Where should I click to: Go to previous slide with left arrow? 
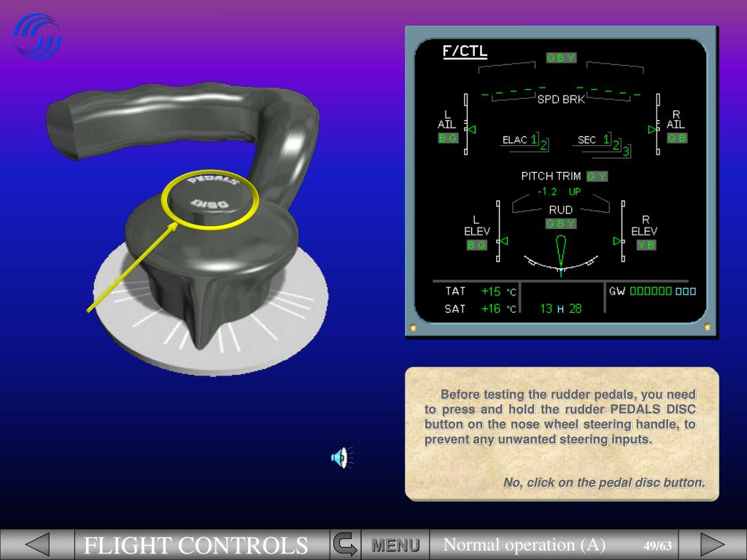(37, 545)
